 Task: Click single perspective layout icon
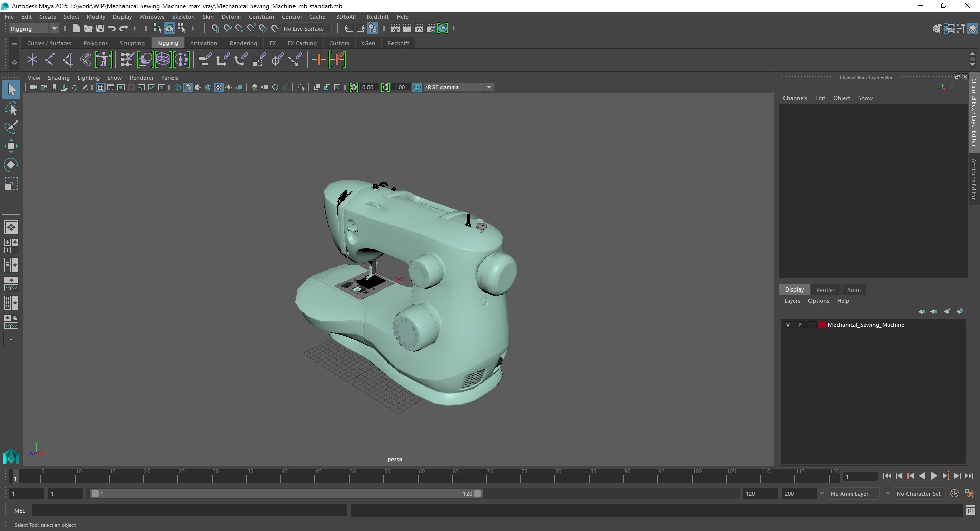click(x=11, y=227)
